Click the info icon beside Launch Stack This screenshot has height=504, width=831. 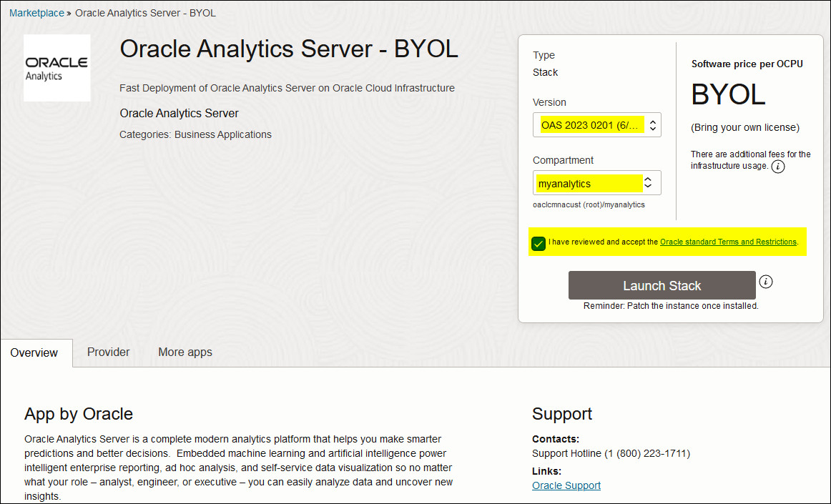[766, 282]
